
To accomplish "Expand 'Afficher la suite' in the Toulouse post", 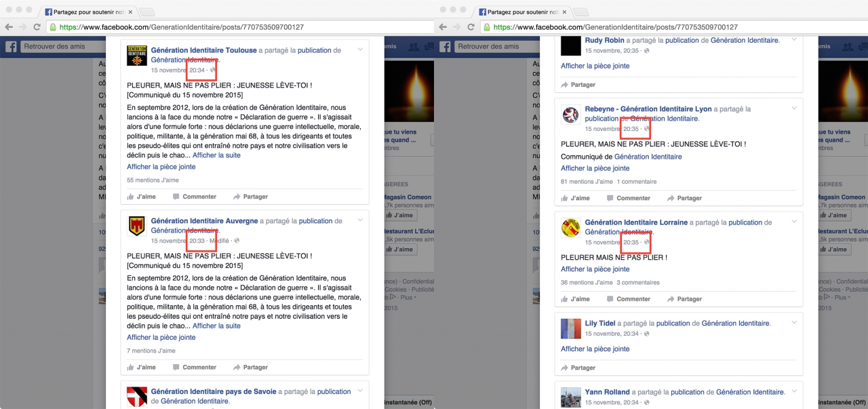I will 216,155.
